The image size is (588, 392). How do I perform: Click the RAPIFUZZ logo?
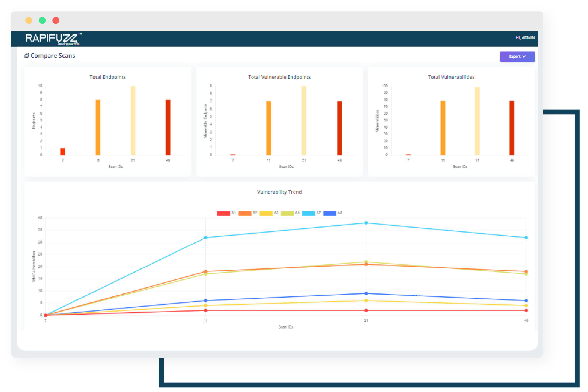coord(53,39)
